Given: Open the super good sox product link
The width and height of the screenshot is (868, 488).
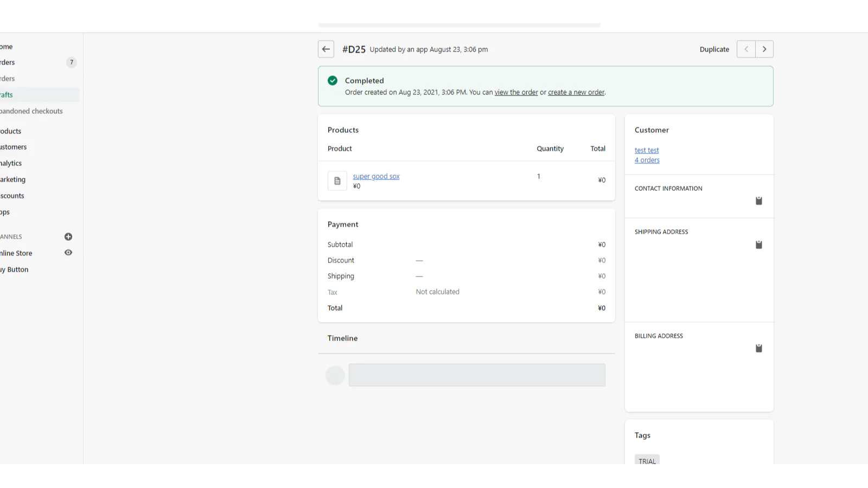Looking at the screenshot, I should tap(376, 177).
